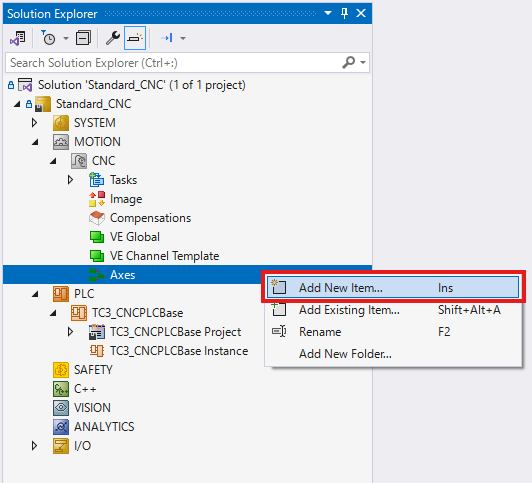Select the Compensations item icon
The height and width of the screenshot is (483, 532).
(97, 218)
